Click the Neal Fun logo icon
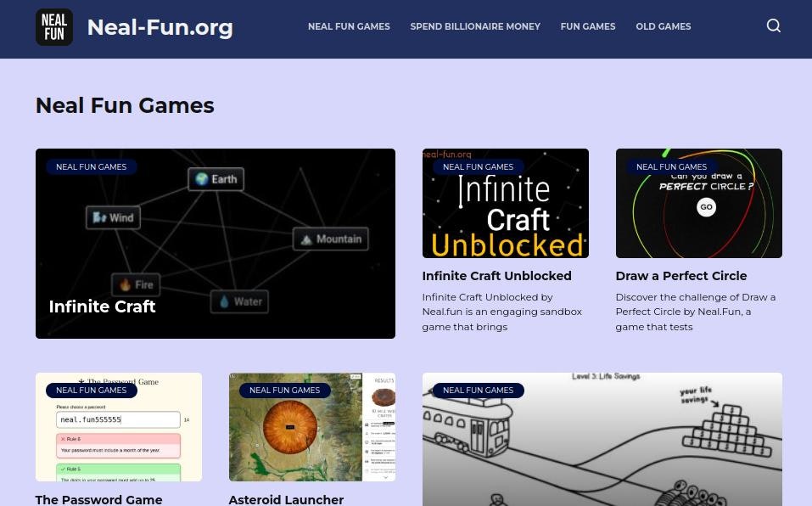This screenshot has width=812, height=506. (x=54, y=27)
